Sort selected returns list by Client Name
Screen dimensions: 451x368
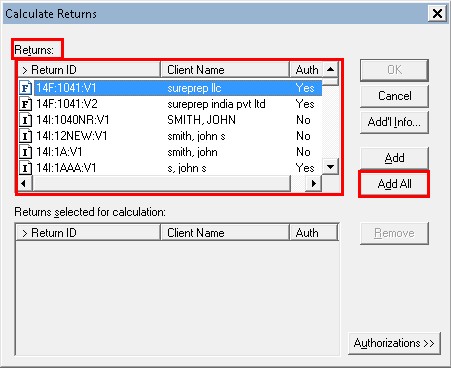click(x=225, y=232)
